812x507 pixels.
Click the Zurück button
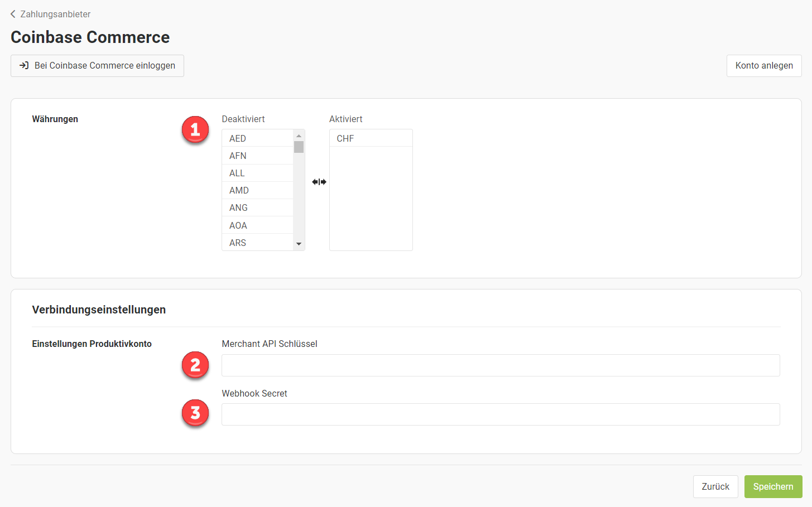point(715,486)
